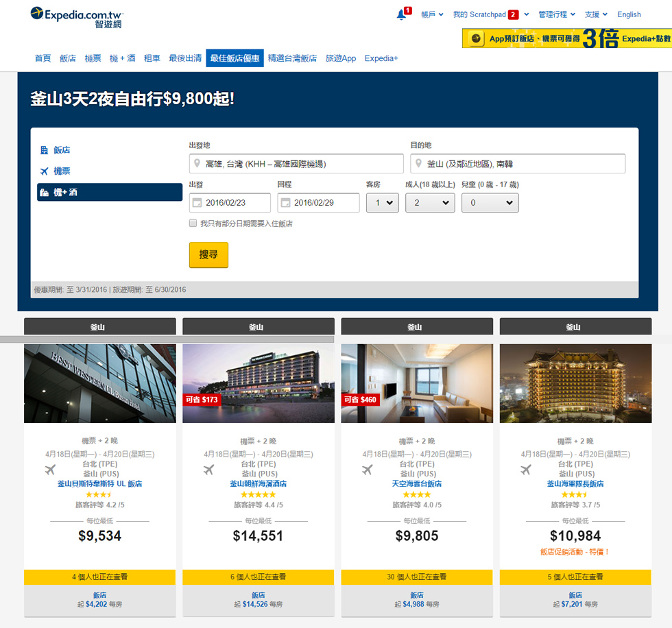Expand the 帳戶 account dropdown
This screenshot has height=628, width=672.
(x=432, y=14)
